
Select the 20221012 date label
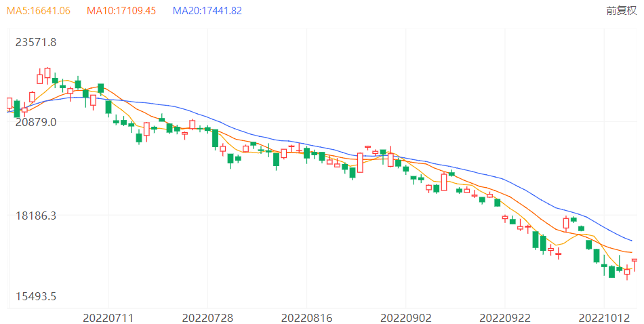click(x=604, y=318)
